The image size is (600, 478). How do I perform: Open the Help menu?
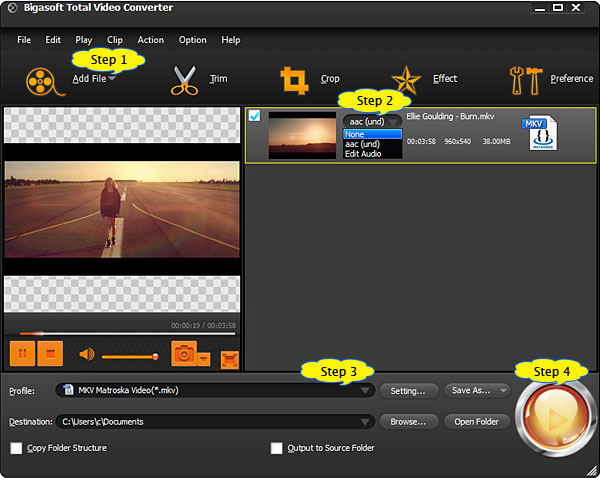click(x=231, y=40)
